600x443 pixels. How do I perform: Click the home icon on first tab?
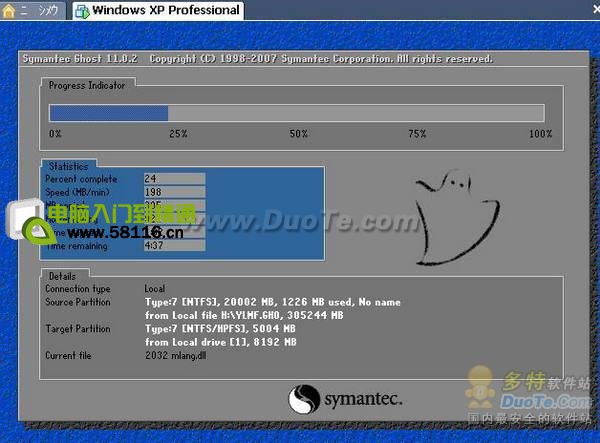coord(12,11)
